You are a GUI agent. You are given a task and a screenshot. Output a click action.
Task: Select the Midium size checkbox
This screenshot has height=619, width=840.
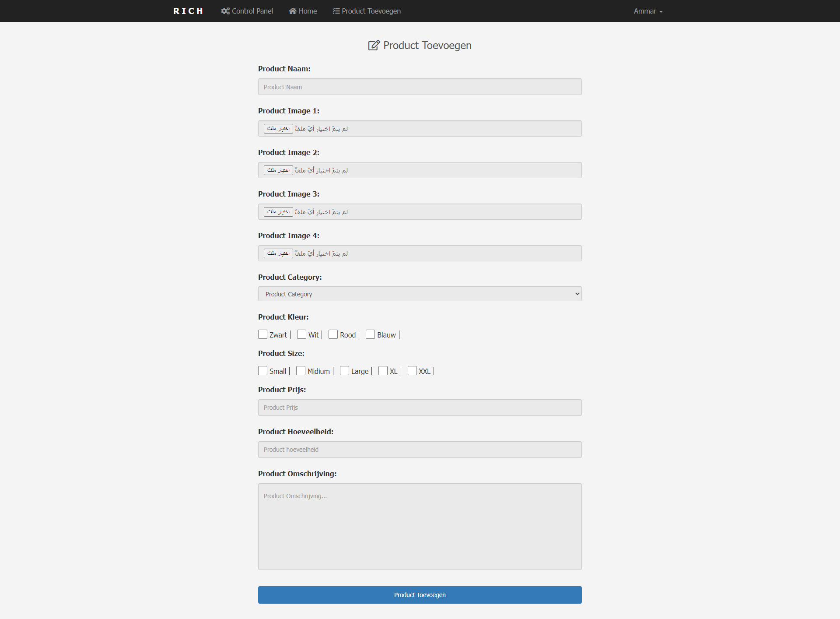click(301, 371)
